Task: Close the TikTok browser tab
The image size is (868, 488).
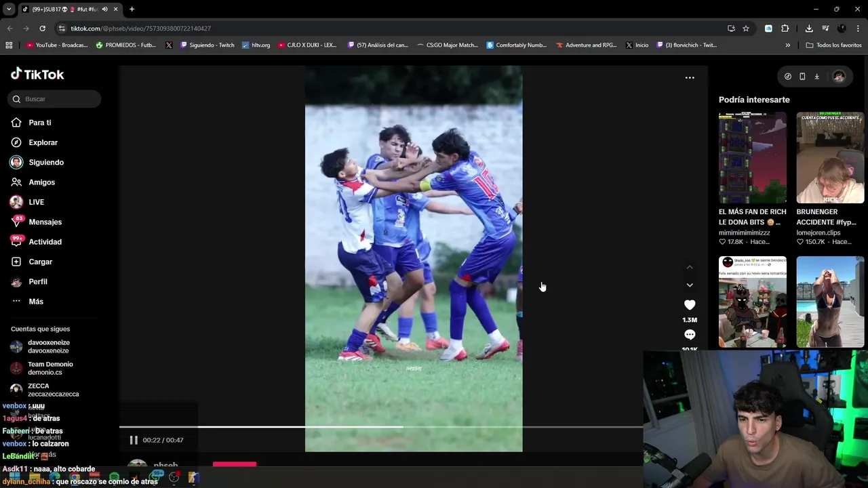Action: 115,9
